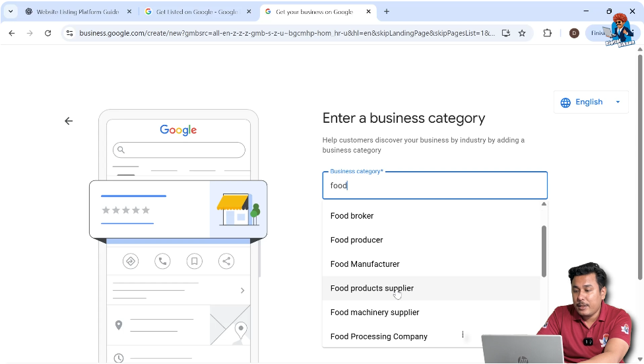The image size is (644, 364).
Task: Close the Website Listing Platform Guide tab
Action: coord(129,11)
